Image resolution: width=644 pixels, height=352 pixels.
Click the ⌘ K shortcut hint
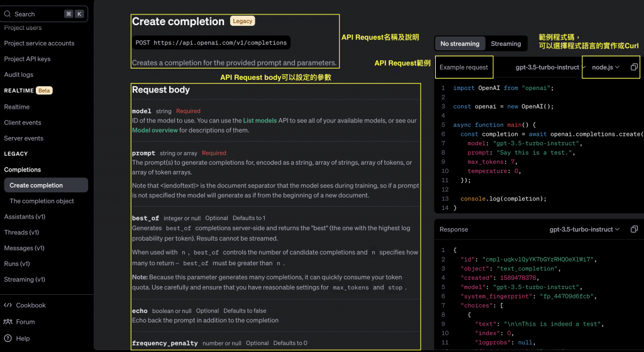point(74,14)
